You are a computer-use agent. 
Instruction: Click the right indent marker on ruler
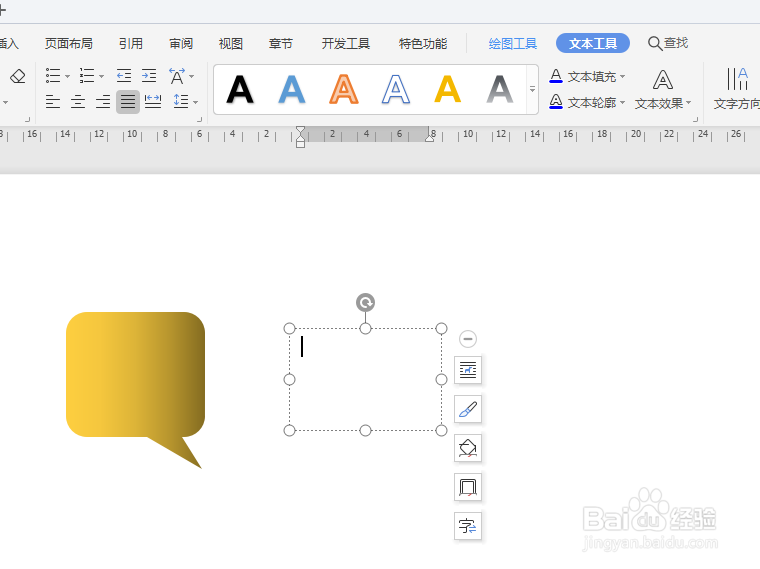429,138
